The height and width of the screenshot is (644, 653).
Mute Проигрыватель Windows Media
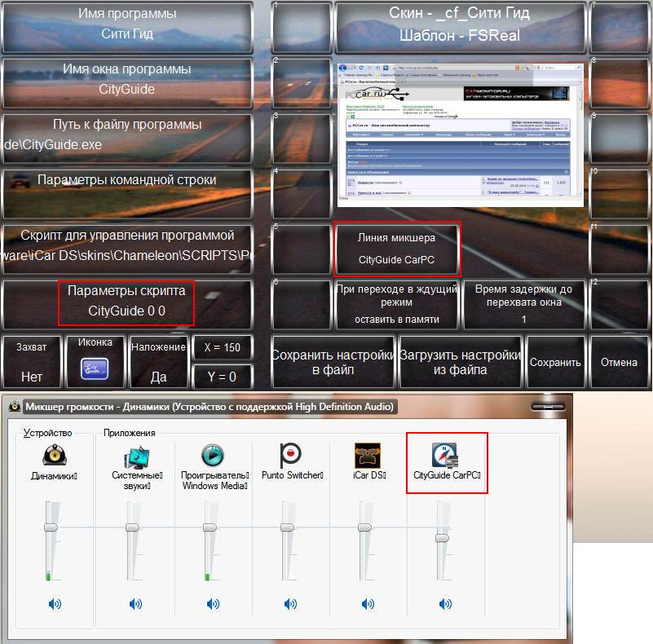click(213, 603)
